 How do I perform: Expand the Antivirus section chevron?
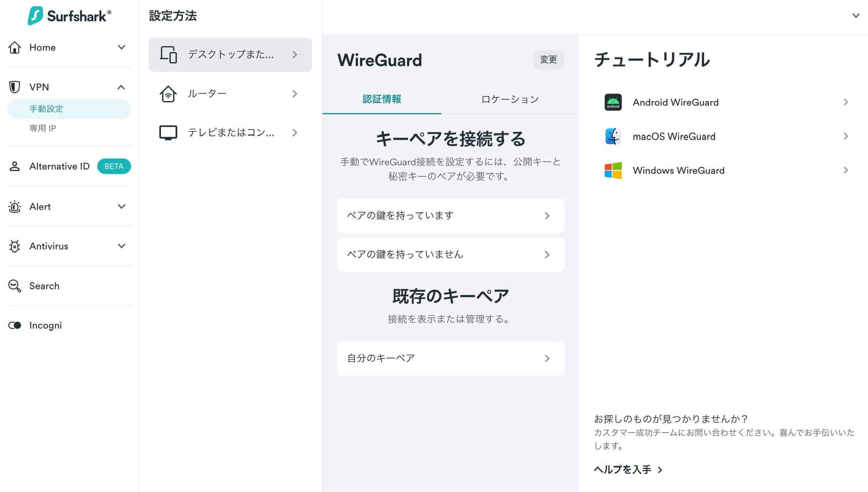(121, 246)
